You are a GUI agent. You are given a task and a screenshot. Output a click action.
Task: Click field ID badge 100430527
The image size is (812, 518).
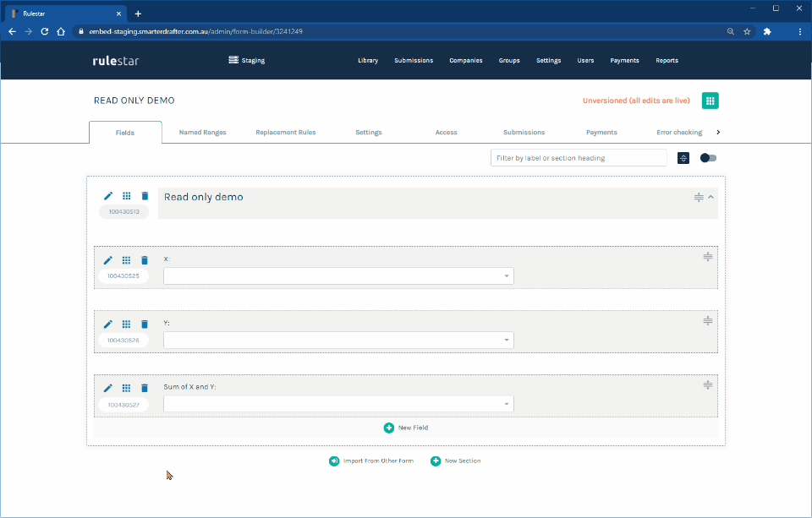[x=123, y=405]
